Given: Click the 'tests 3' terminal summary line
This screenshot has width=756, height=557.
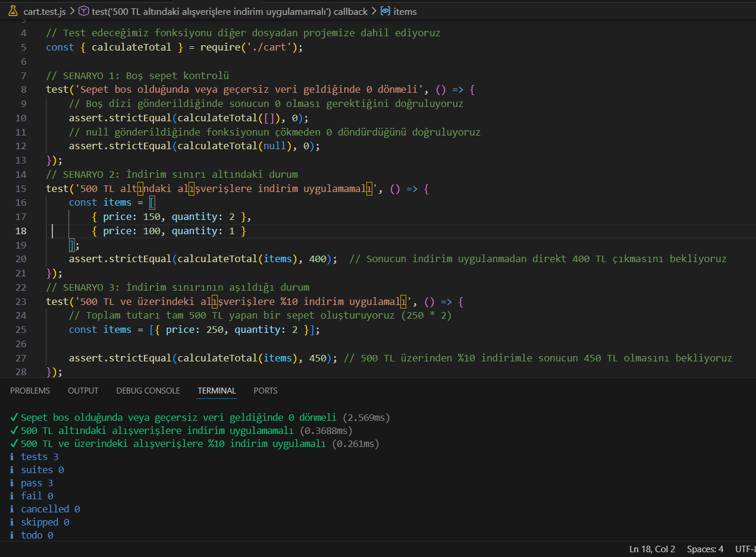Looking at the screenshot, I should point(34,457).
